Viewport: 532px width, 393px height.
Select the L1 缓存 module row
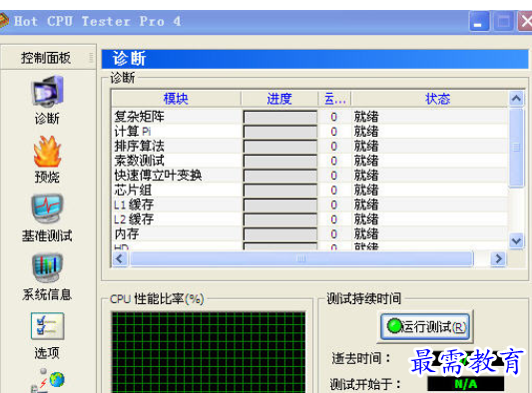pos(309,204)
